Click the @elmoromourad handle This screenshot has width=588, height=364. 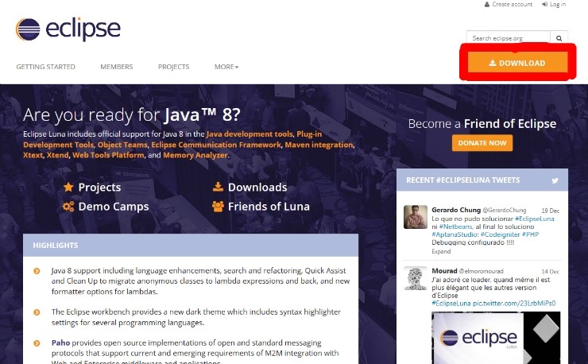pyautogui.click(x=482, y=271)
